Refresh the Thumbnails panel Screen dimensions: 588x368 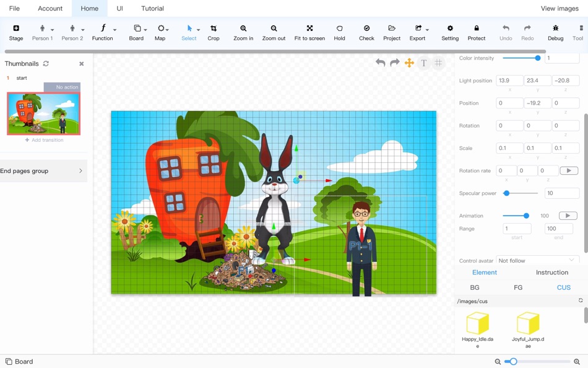[46, 63]
